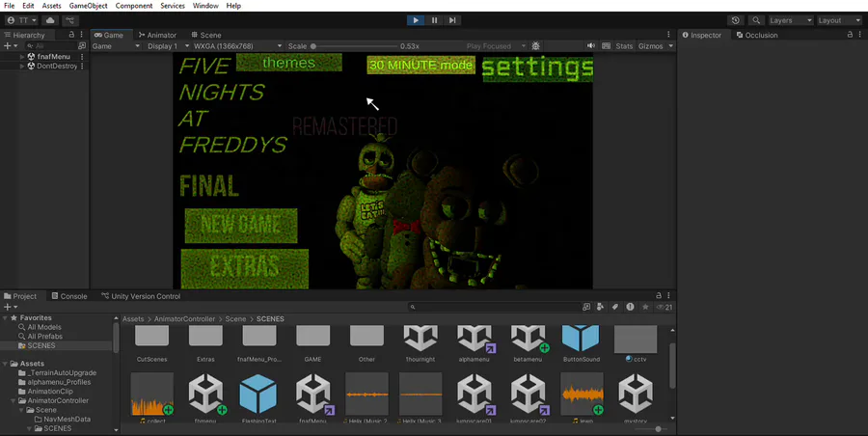The image size is (868, 436).
Task: Open the Hierarchy search-by-type icon
Action: coord(82,46)
